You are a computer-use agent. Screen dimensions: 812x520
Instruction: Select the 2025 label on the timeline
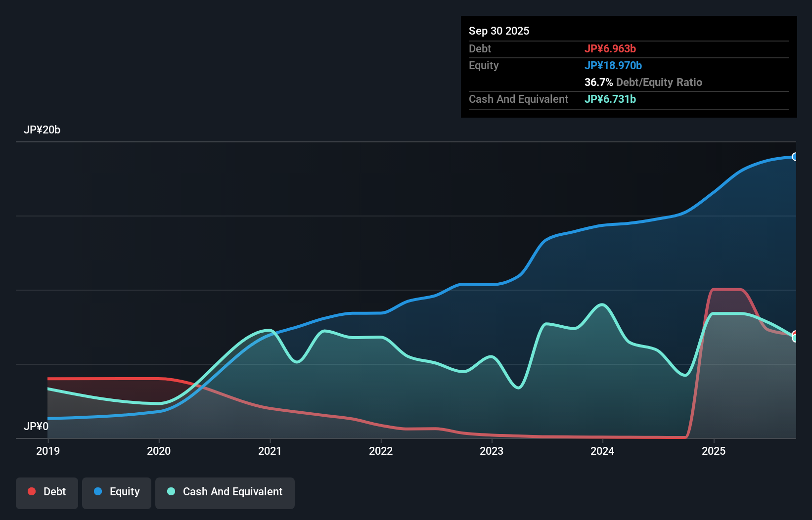tap(714, 451)
